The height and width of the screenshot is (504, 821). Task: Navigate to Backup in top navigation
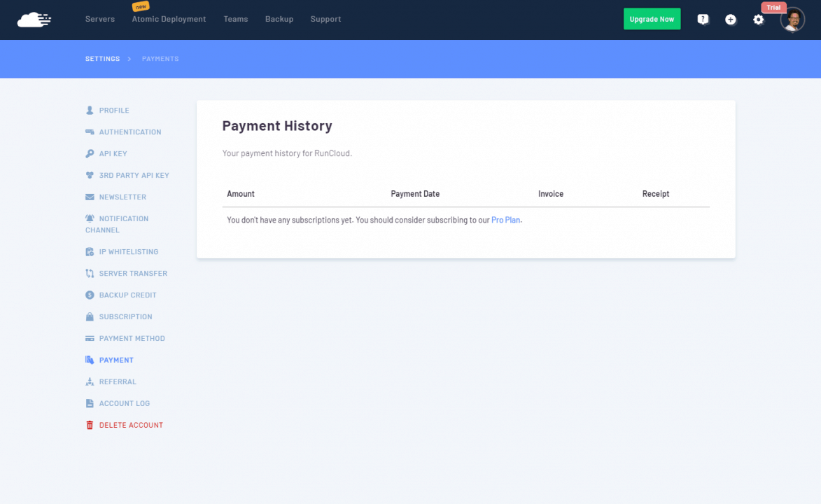click(x=279, y=20)
